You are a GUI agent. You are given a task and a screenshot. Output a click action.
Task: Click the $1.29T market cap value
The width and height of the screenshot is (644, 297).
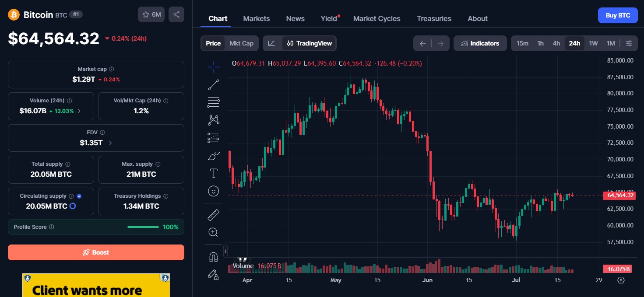click(x=84, y=79)
